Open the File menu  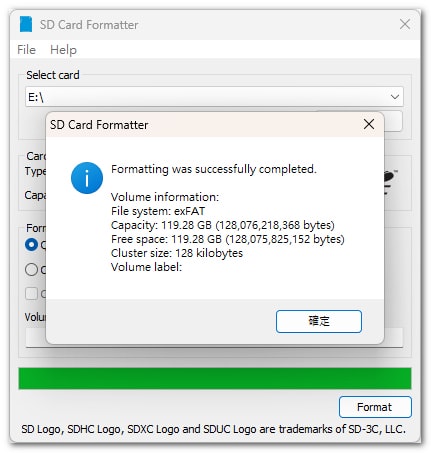(x=26, y=50)
